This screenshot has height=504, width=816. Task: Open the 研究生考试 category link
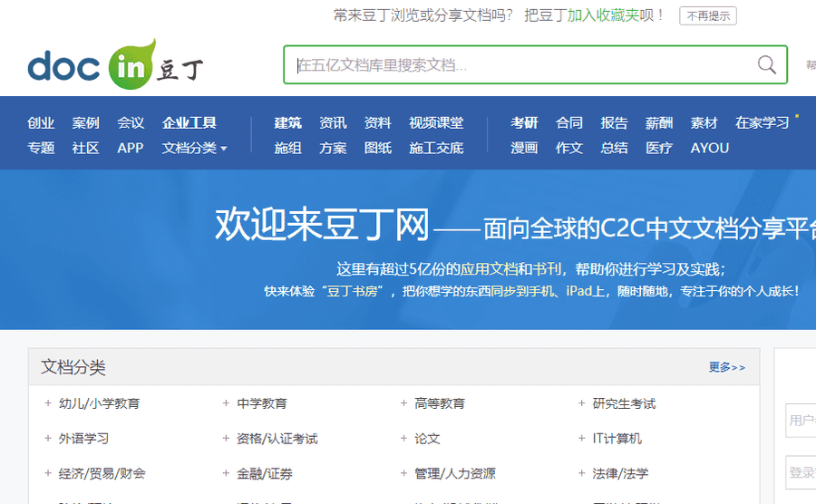(624, 403)
